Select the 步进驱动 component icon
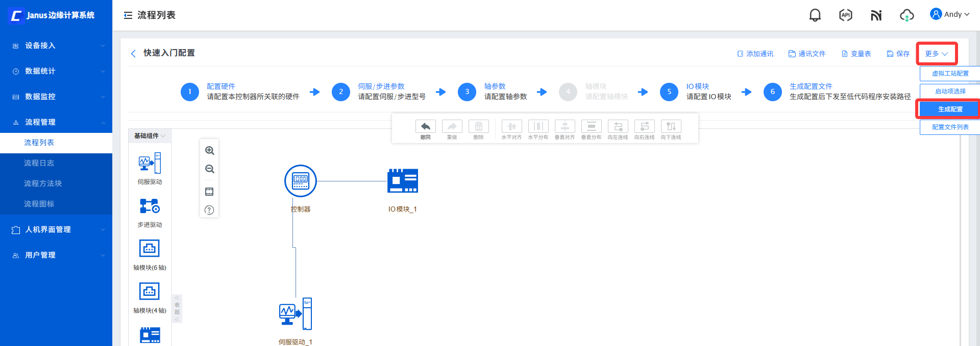 (x=150, y=206)
